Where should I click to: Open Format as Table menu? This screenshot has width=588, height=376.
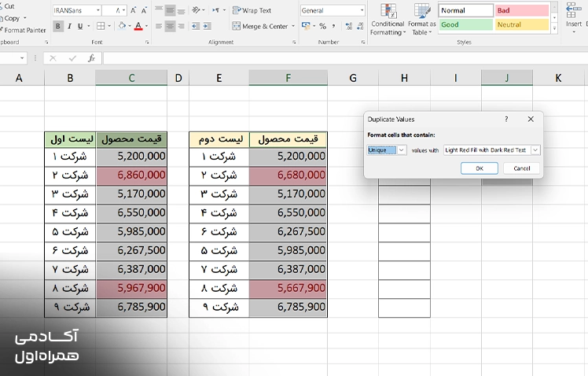(422, 20)
